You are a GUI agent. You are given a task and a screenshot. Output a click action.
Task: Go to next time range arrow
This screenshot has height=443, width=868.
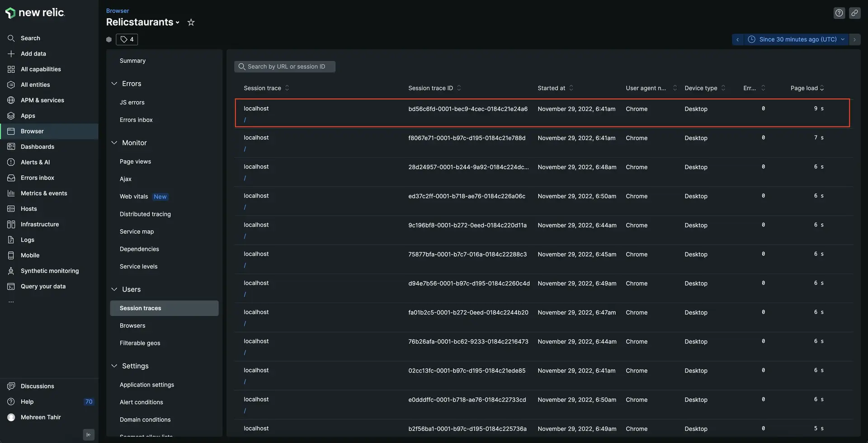click(854, 39)
